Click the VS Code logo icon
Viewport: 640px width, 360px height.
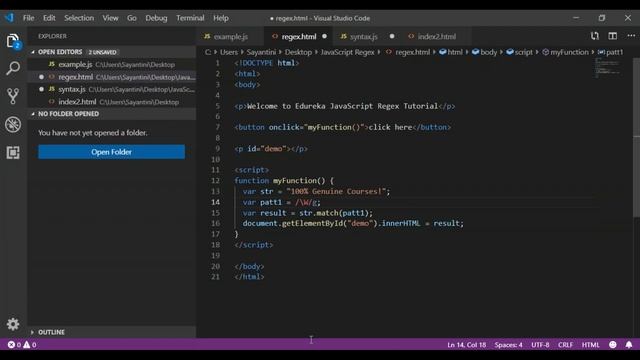pyautogui.click(x=9, y=18)
